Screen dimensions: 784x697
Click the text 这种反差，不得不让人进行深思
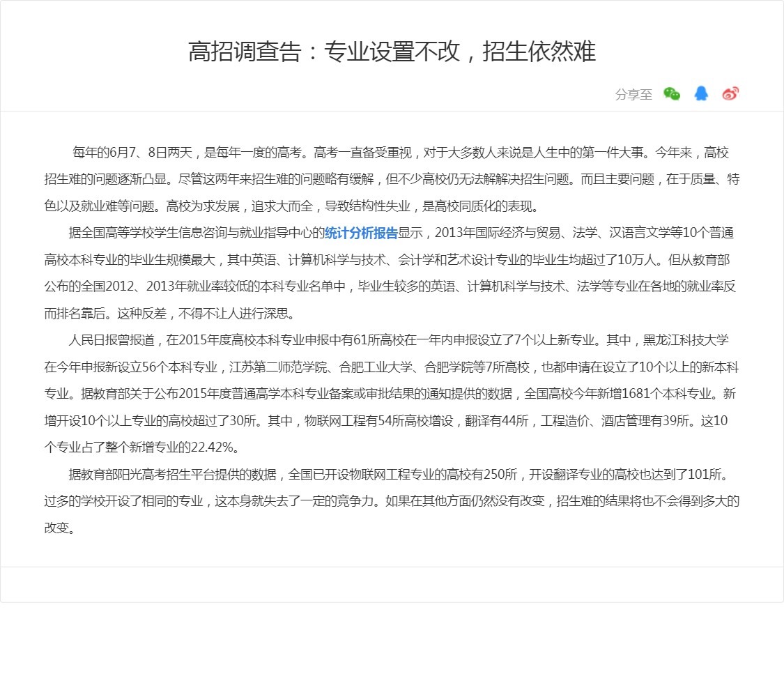(x=203, y=314)
